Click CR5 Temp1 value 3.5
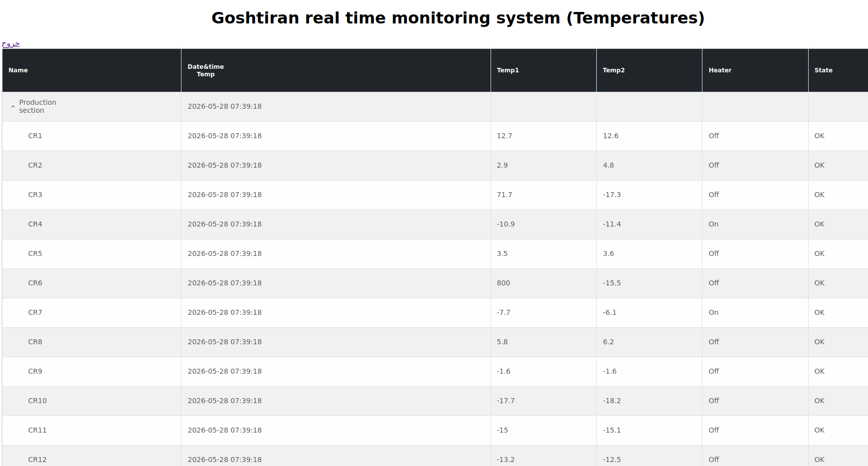Screen dimensions: 868x466 coord(502,253)
